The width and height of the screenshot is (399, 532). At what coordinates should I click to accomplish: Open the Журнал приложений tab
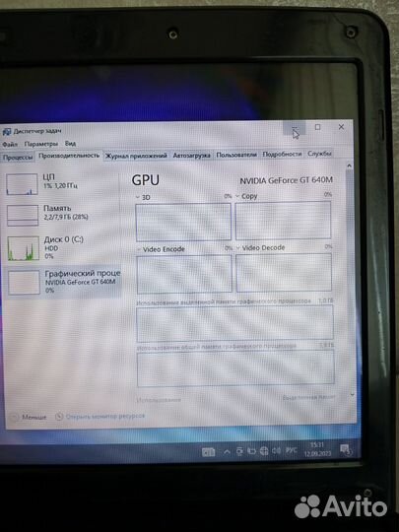tap(136, 156)
